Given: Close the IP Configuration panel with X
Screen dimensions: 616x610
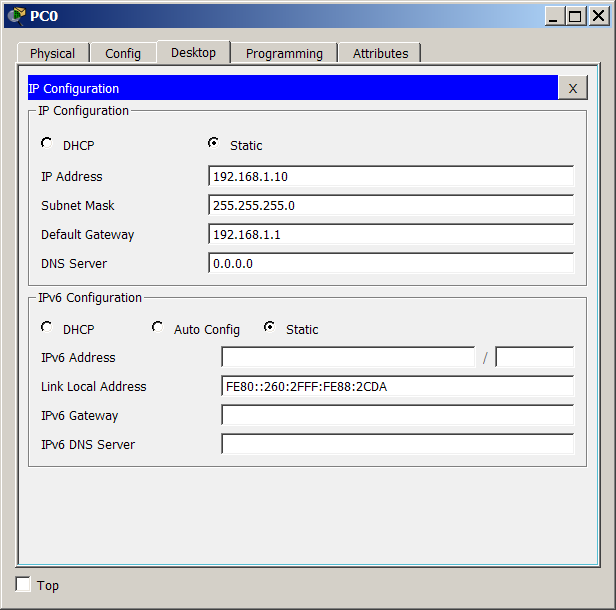Looking at the screenshot, I should [572, 88].
